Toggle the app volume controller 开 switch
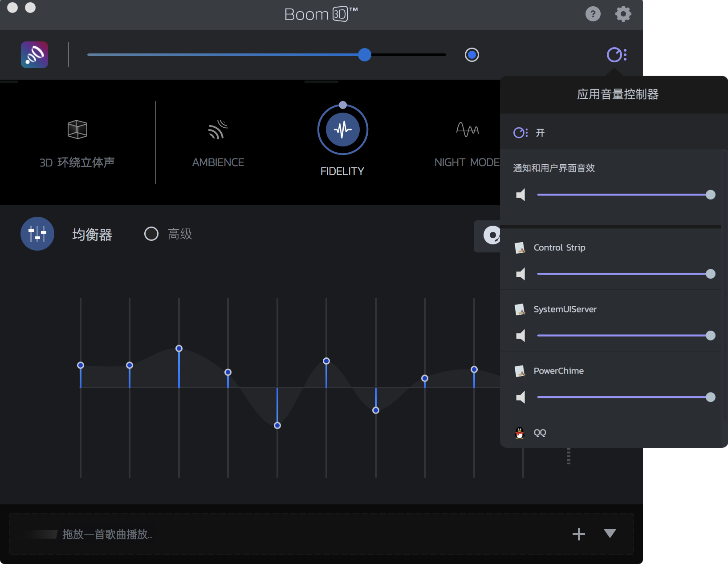The width and height of the screenshot is (728, 564). click(x=521, y=133)
